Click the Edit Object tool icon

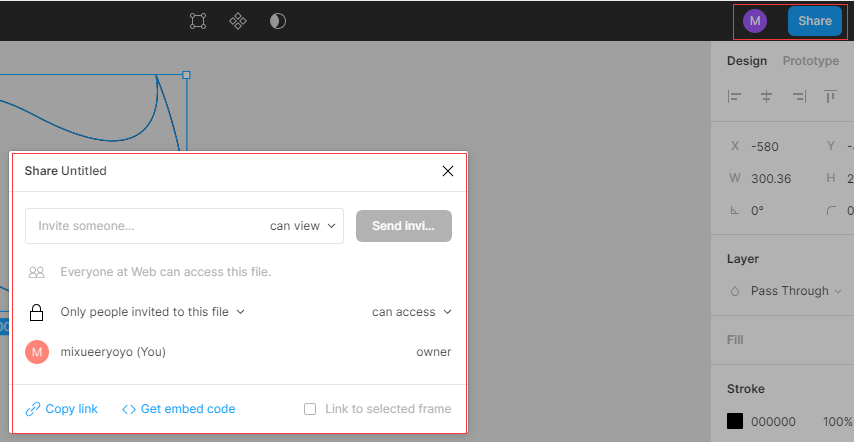coord(198,21)
